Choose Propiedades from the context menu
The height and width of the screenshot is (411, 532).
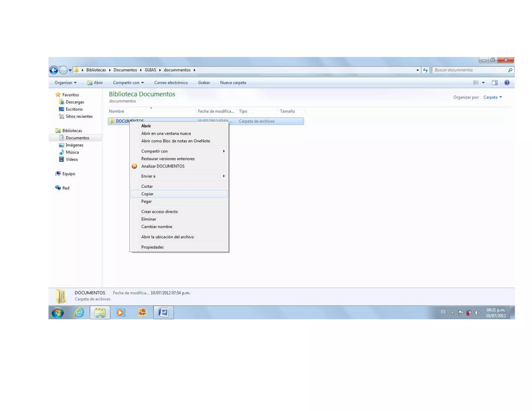pyautogui.click(x=152, y=247)
